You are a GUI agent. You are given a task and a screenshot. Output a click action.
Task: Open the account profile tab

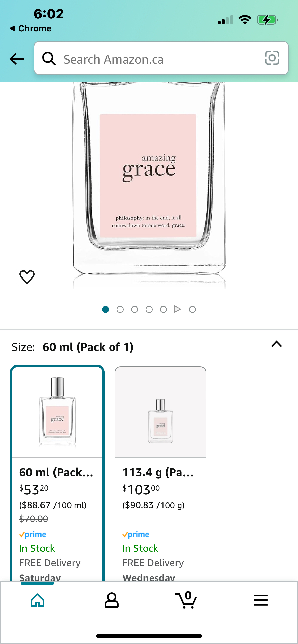tap(112, 600)
